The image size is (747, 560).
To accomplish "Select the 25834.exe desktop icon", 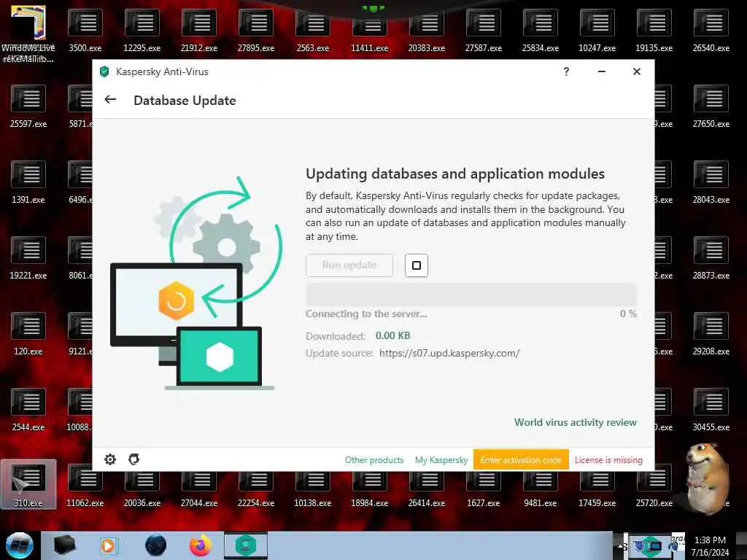I will tap(541, 31).
